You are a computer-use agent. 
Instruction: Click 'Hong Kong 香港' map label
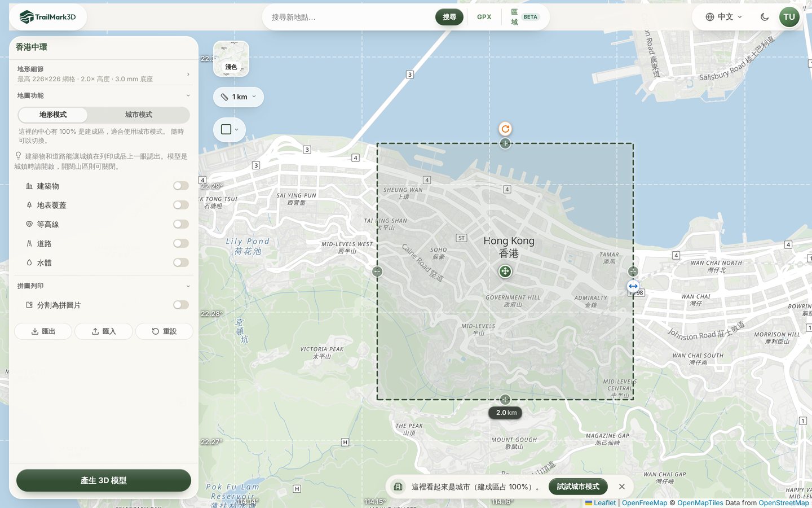click(509, 247)
